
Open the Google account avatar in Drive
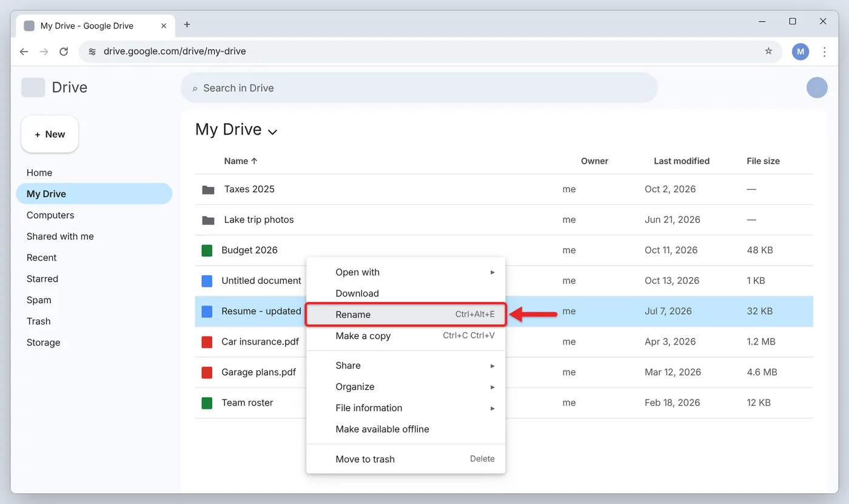817,87
